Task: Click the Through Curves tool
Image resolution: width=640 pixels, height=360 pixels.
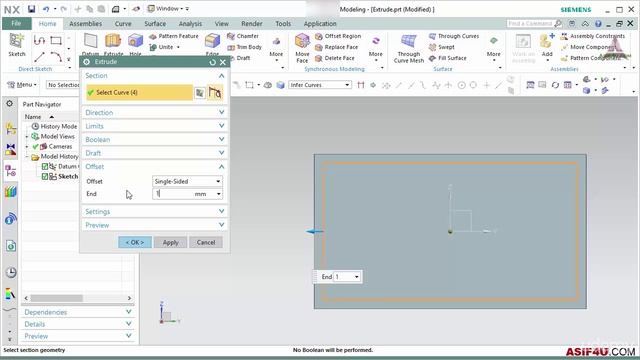Action: click(x=454, y=36)
